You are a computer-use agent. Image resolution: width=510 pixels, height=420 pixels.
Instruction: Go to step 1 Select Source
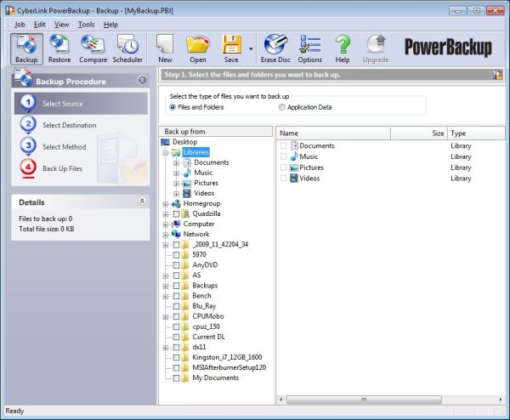[x=81, y=104]
